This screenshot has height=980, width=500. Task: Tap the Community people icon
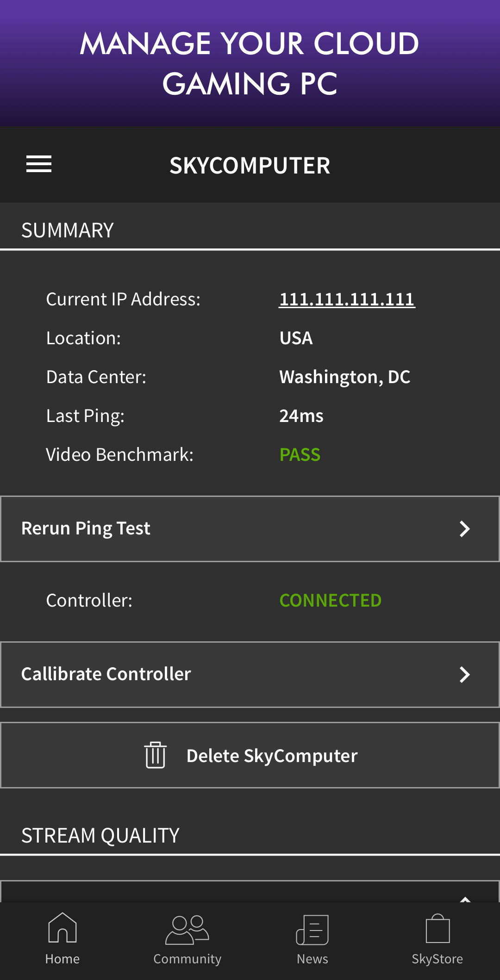[x=187, y=930]
